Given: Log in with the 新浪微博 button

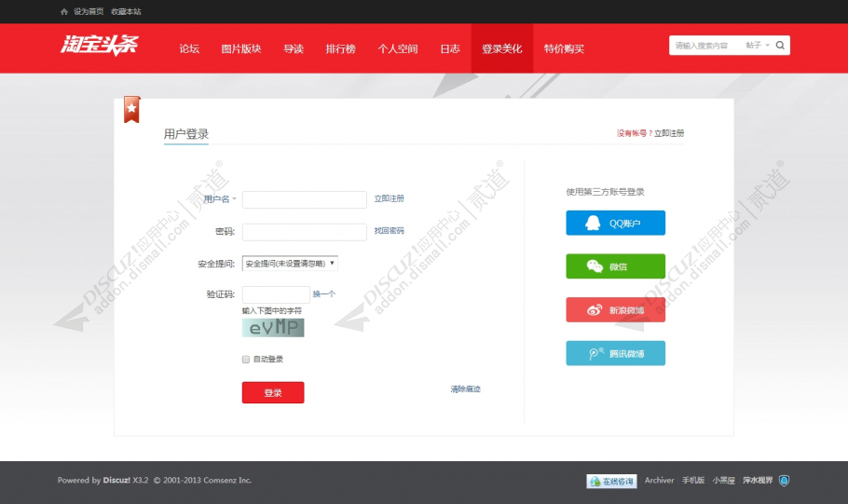Looking at the screenshot, I should tap(615, 310).
